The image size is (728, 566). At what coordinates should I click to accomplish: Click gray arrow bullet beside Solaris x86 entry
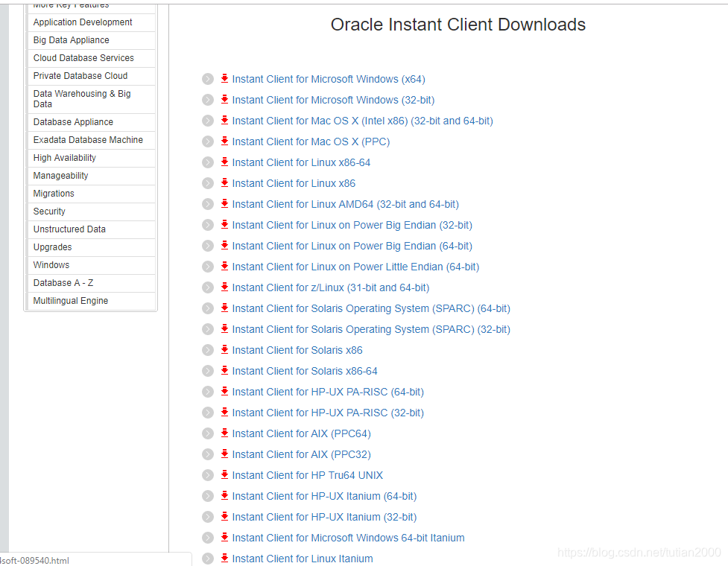click(x=208, y=350)
